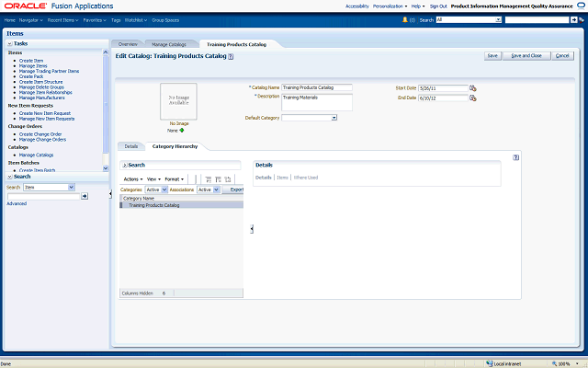Click the notification bell icon in header
This screenshot has height=368, width=588.
click(x=411, y=18)
